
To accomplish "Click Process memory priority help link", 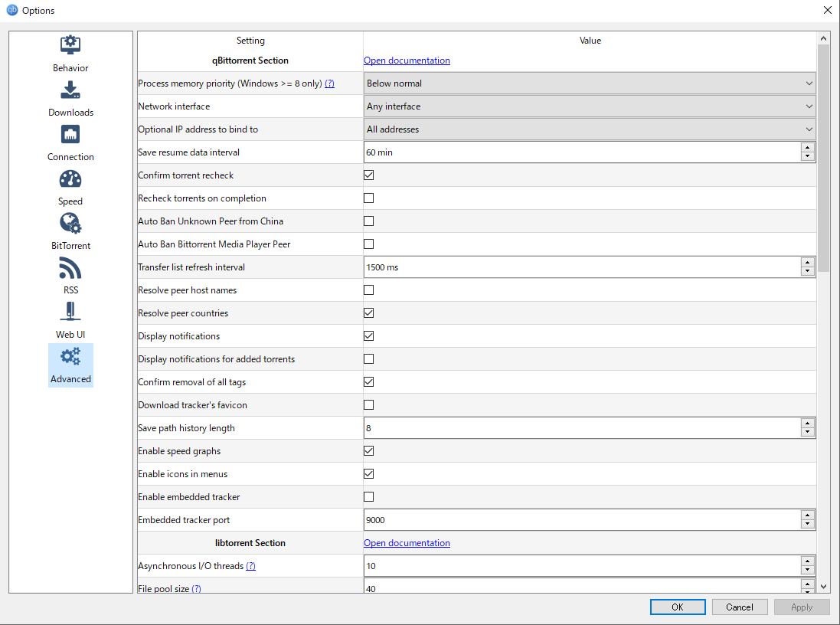I will coord(329,83).
